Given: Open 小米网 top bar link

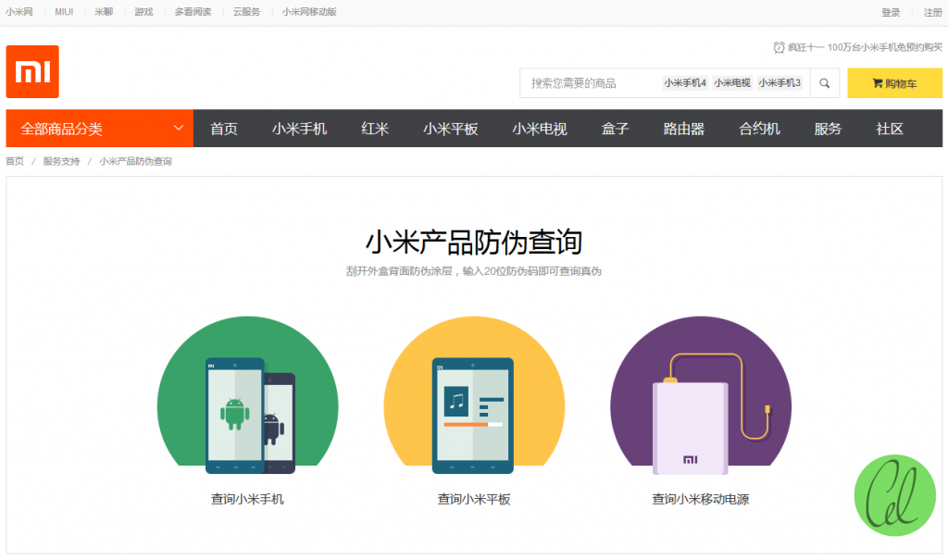Looking at the screenshot, I should click(x=19, y=12).
